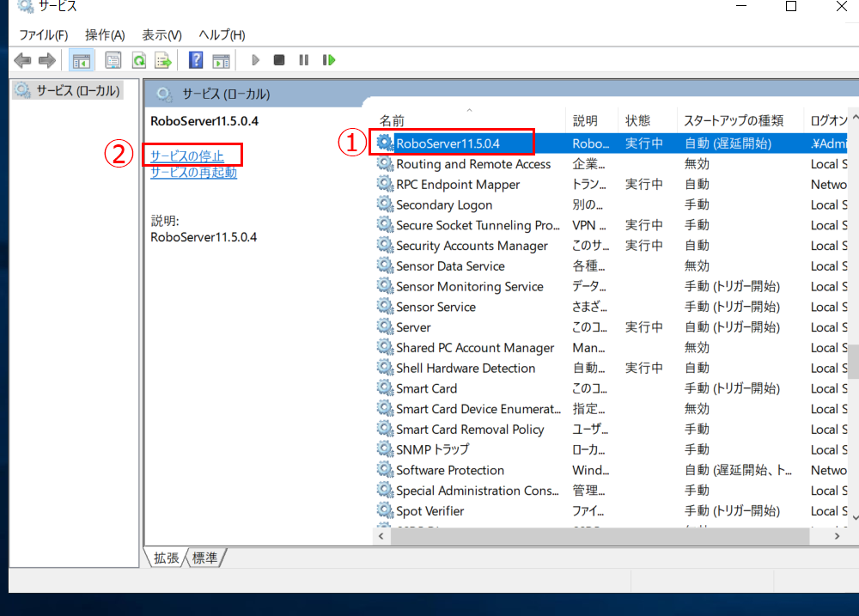Select Software Protection service row
This screenshot has width=859, height=616.
[612, 470]
